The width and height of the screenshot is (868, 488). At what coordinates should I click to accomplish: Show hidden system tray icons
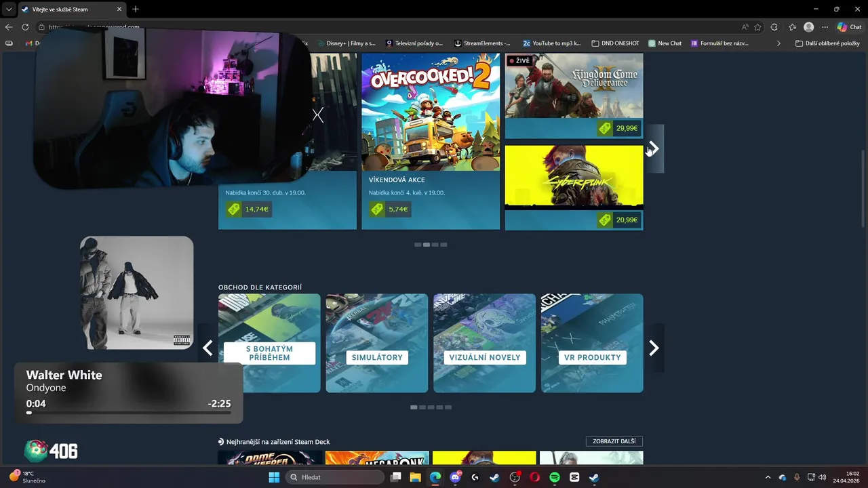tap(768, 477)
